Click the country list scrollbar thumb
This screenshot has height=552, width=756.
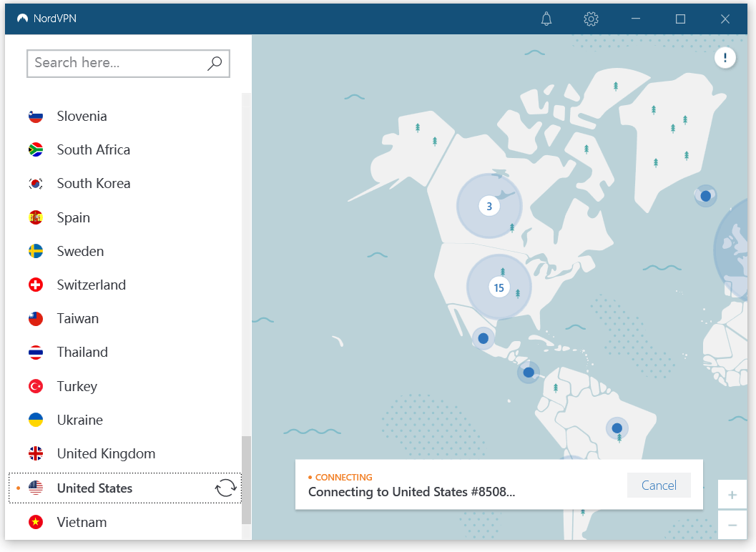(246, 480)
